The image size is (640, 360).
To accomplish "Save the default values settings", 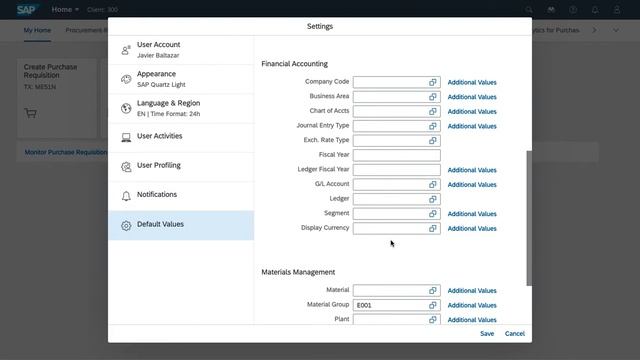I will 487,333.
